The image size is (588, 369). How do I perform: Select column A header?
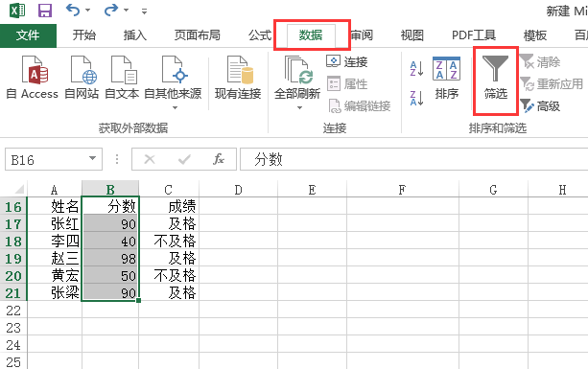(55, 190)
